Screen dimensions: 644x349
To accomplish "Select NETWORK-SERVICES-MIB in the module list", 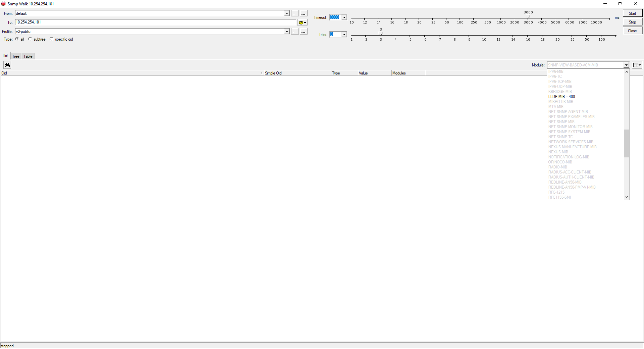I will 571,142.
